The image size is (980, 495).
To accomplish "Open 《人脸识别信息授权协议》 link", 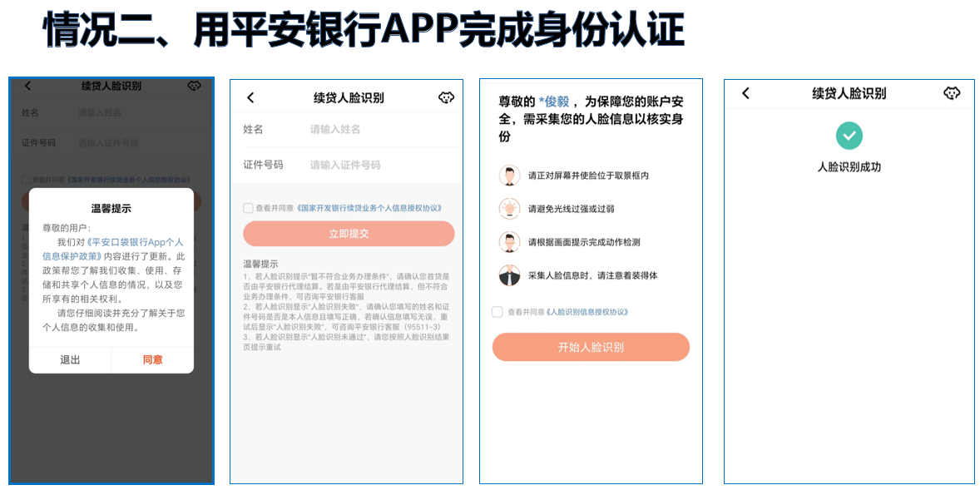I will coord(587,312).
